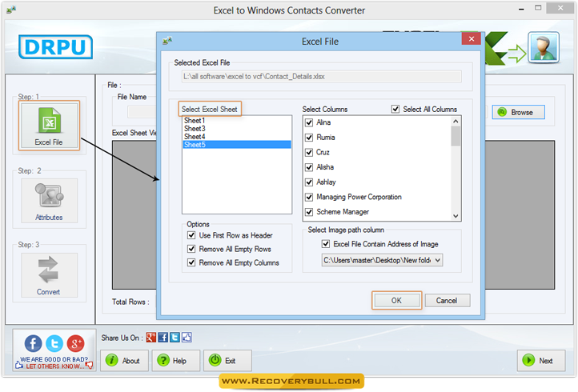
Task: Open the www.RecoveryBull.com link
Action: 291,381
